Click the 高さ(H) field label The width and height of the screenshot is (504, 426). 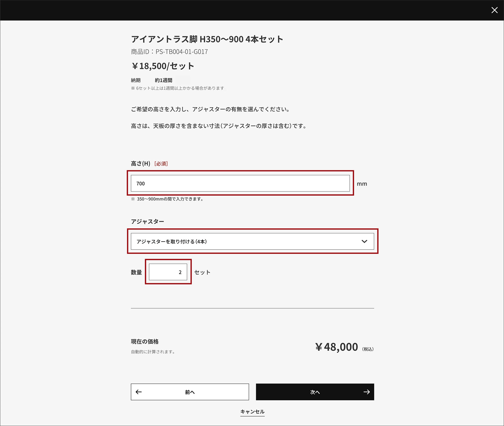tap(140, 164)
